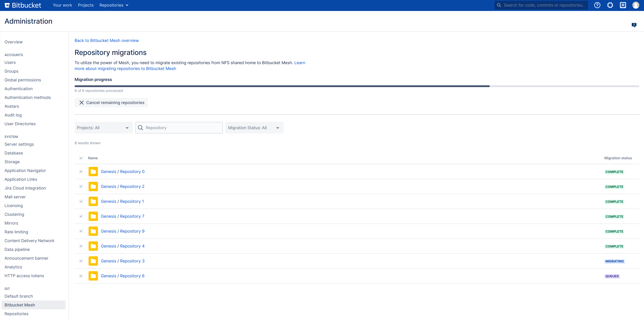Expand the Projects: All dropdown
The height and width of the screenshot is (320, 644).
point(103,128)
